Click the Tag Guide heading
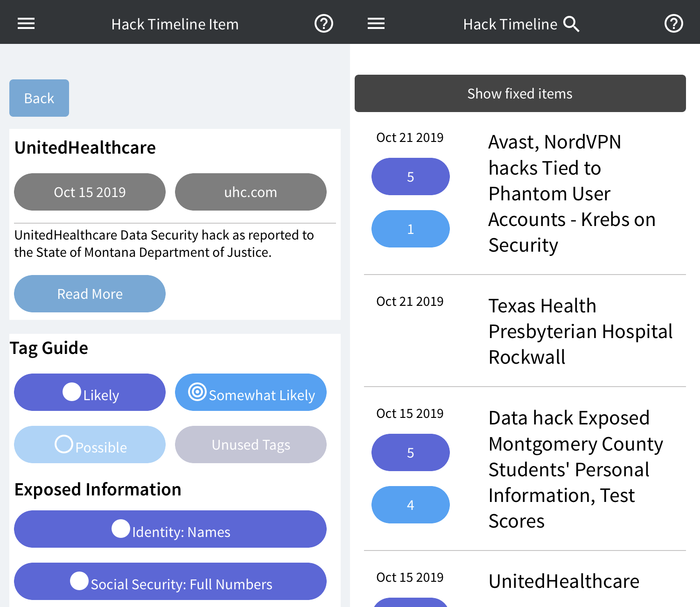 [x=49, y=348]
